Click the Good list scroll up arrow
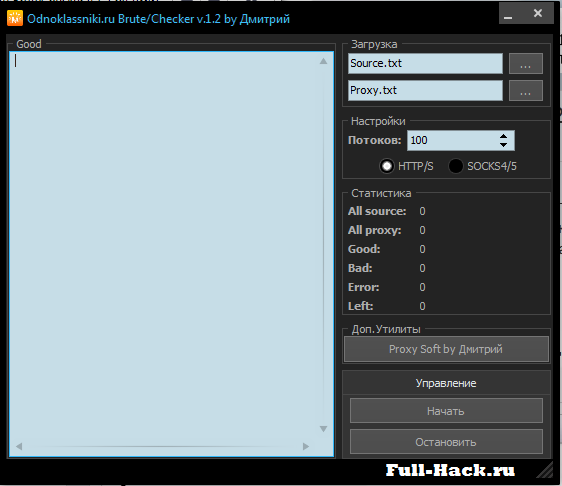 (x=323, y=61)
